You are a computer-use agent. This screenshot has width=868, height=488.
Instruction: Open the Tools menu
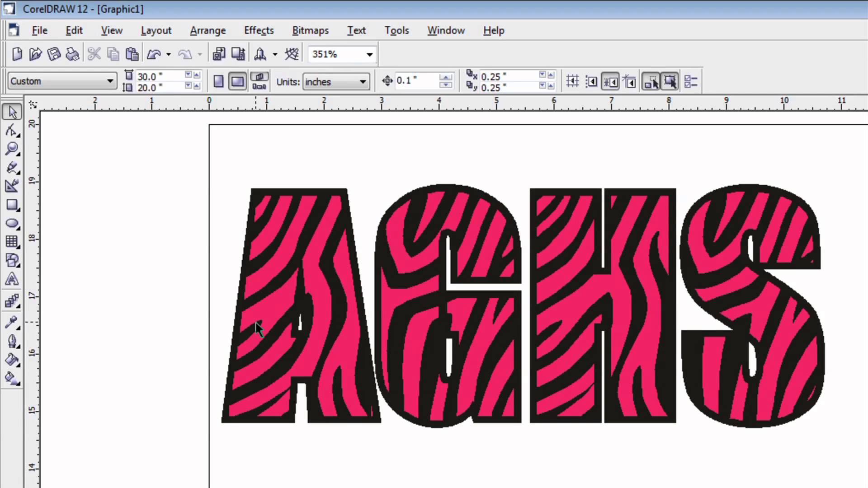pyautogui.click(x=396, y=30)
